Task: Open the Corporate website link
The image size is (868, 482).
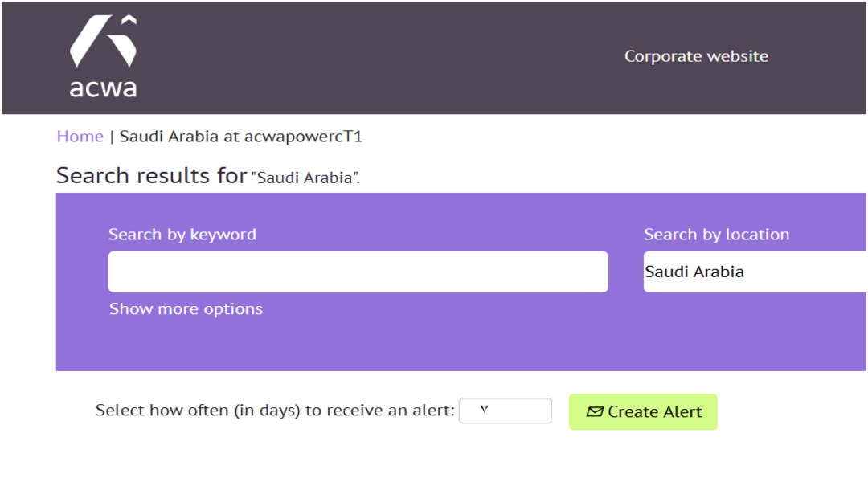Action: tap(696, 56)
